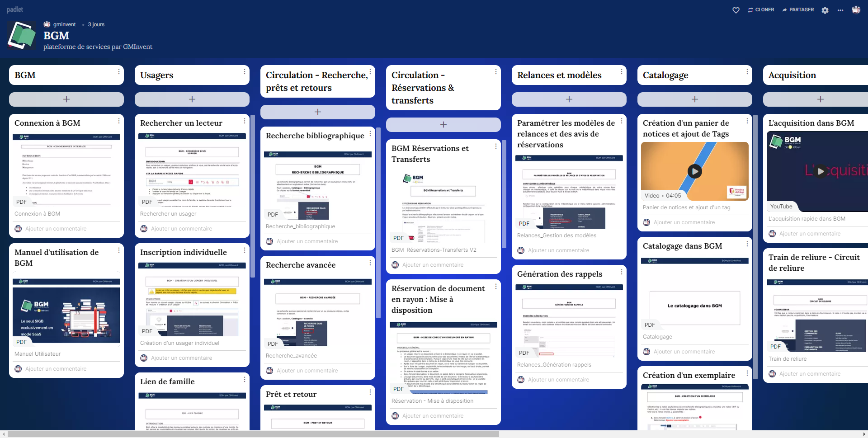Play the L'acquisition YouTube video

tap(821, 171)
